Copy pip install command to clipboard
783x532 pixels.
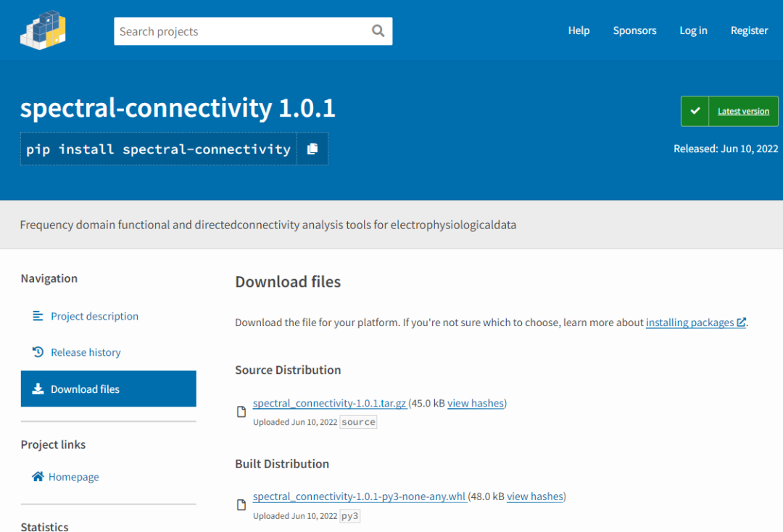pos(312,149)
